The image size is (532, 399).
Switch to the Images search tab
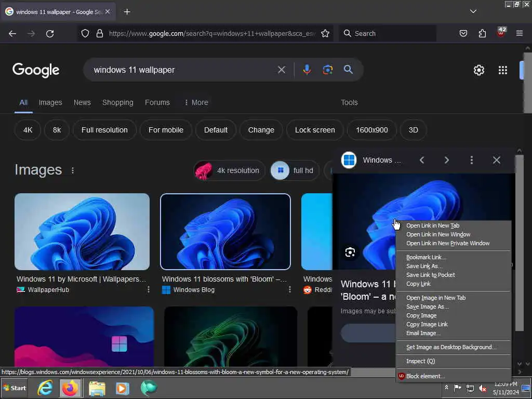pyautogui.click(x=50, y=102)
